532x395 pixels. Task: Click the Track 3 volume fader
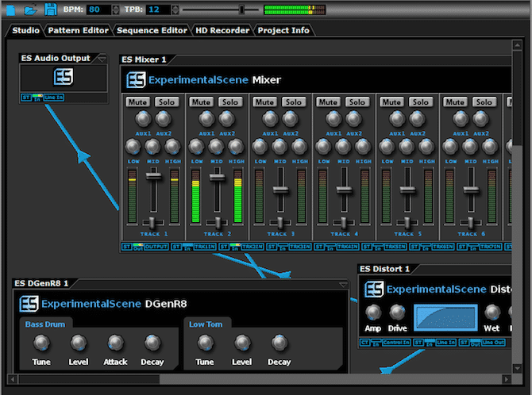[x=279, y=190]
